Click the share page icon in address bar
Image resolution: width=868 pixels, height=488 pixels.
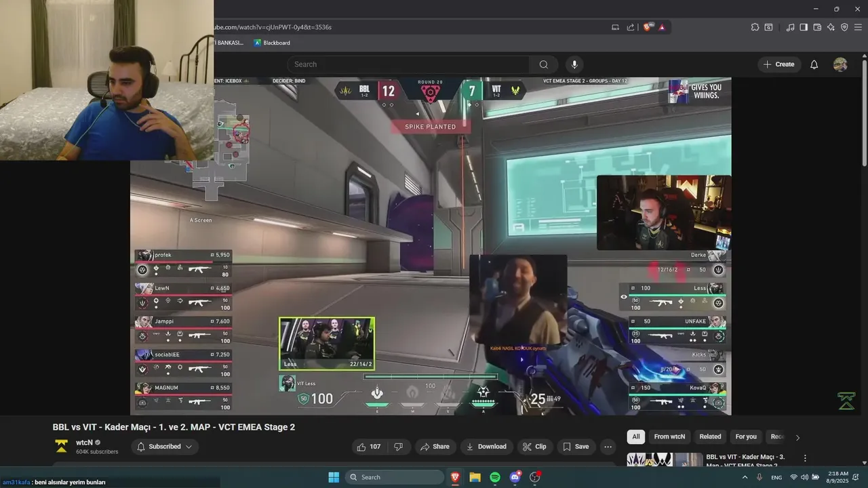coord(631,27)
